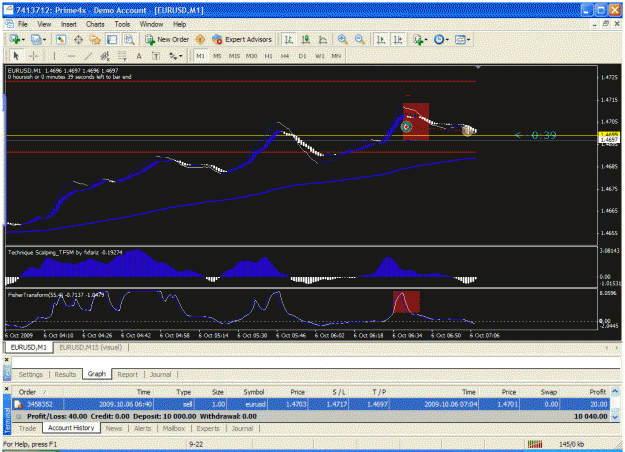625x452 pixels.
Task: Select the trendline drawing tool
Action: [x=88, y=56]
